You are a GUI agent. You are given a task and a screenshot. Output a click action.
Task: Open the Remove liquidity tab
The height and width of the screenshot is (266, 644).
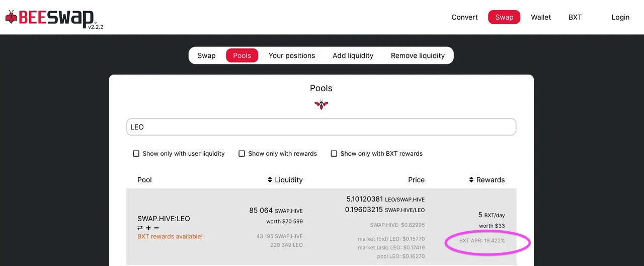point(418,55)
